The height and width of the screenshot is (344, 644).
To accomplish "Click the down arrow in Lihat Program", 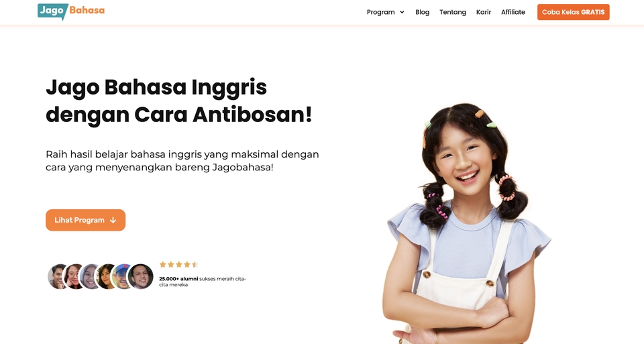I will click(x=113, y=221).
